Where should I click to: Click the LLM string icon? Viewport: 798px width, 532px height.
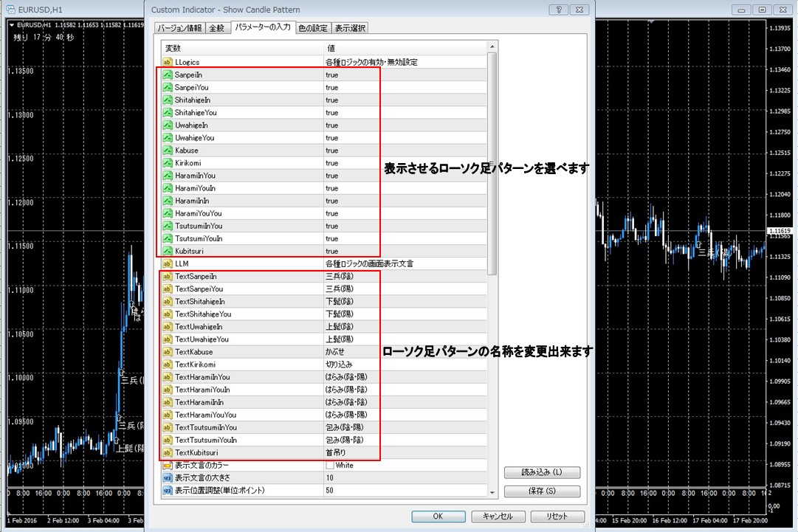168,263
